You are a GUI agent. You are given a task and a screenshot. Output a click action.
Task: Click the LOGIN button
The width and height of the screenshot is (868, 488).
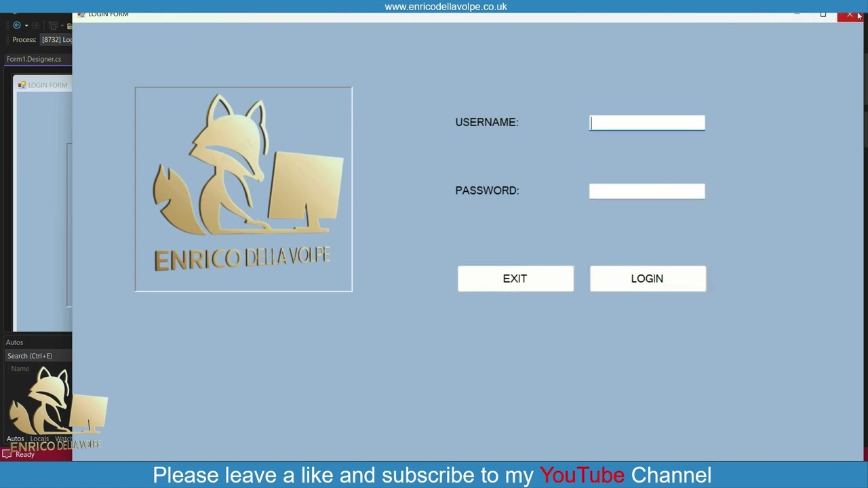point(648,279)
